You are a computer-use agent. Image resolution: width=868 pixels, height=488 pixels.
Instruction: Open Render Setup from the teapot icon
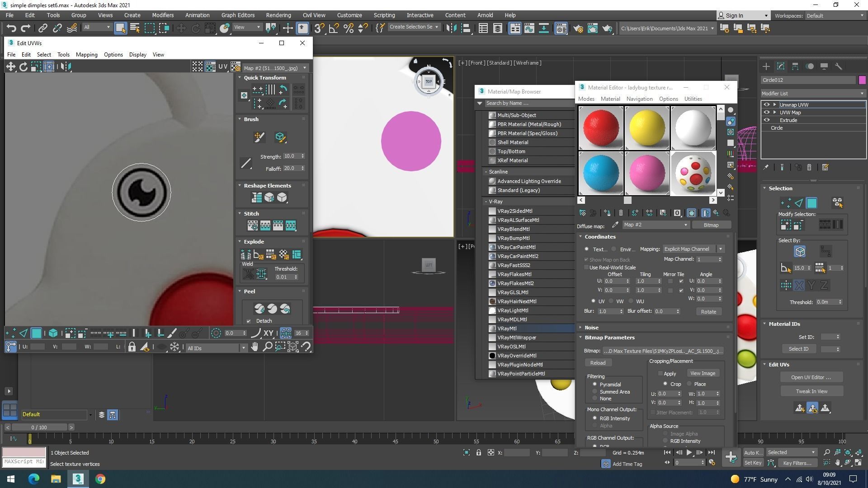point(578,28)
